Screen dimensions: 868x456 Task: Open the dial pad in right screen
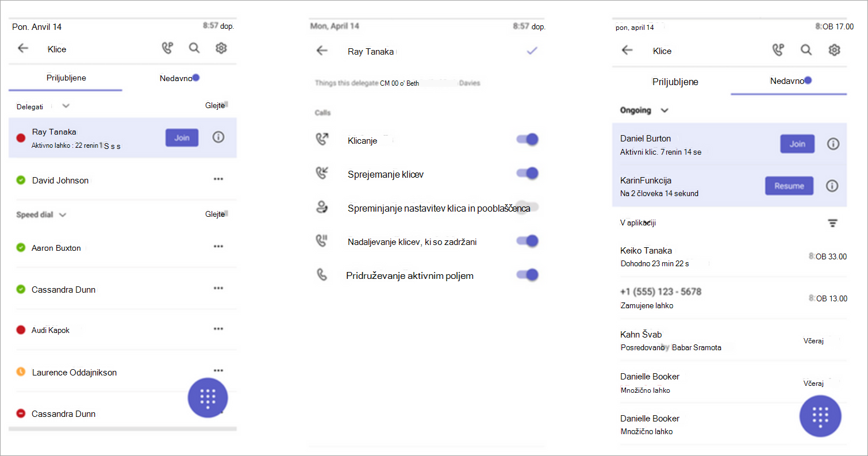point(820,416)
